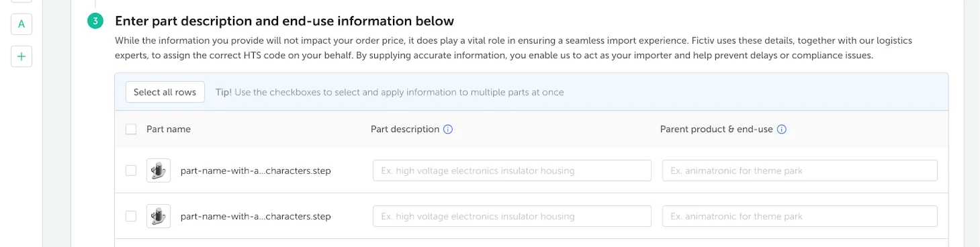Open the first row part thumbnail
980x247 pixels.
pos(159,170)
